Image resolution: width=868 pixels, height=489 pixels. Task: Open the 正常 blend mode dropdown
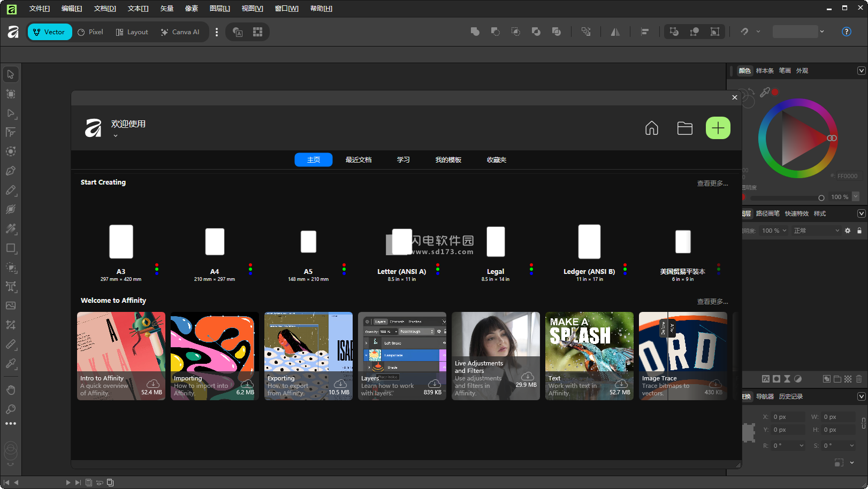(x=816, y=231)
